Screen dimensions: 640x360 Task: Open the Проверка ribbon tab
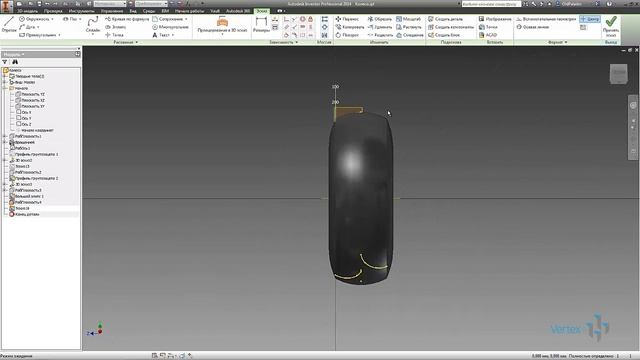[53, 11]
